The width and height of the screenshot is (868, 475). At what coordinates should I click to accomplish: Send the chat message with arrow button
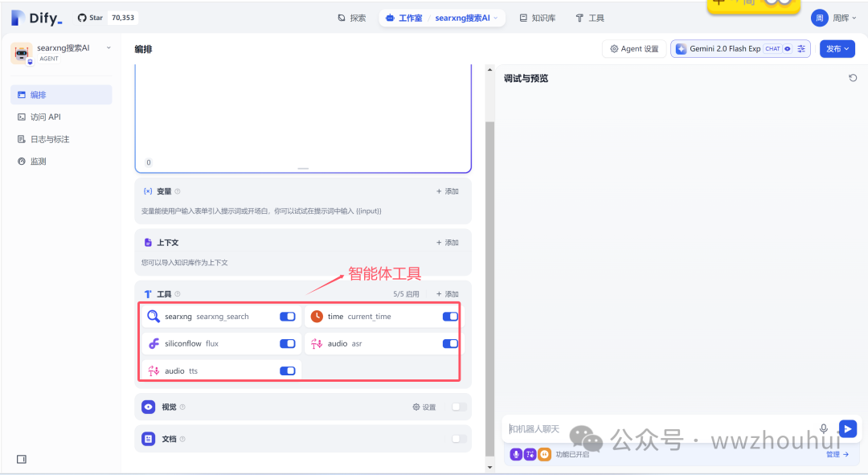(x=847, y=428)
